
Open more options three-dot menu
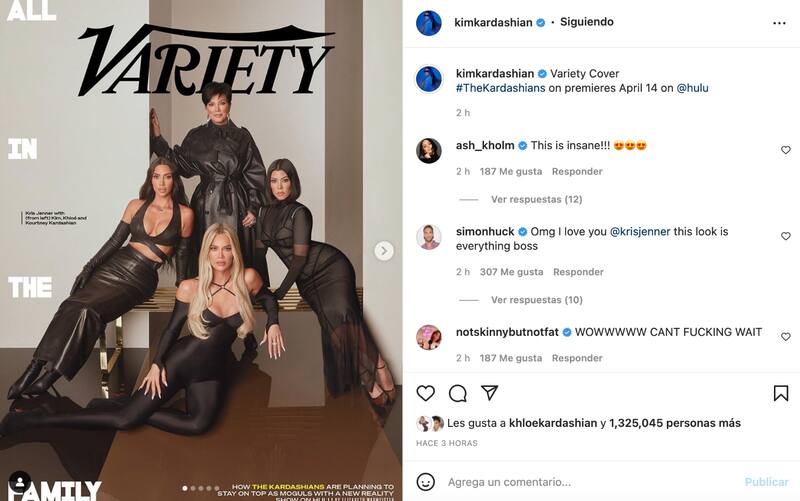(779, 23)
